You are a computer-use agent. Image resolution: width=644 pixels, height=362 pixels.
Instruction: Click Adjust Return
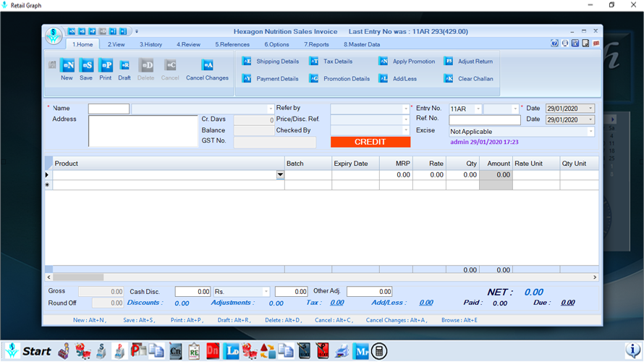[x=468, y=62]
